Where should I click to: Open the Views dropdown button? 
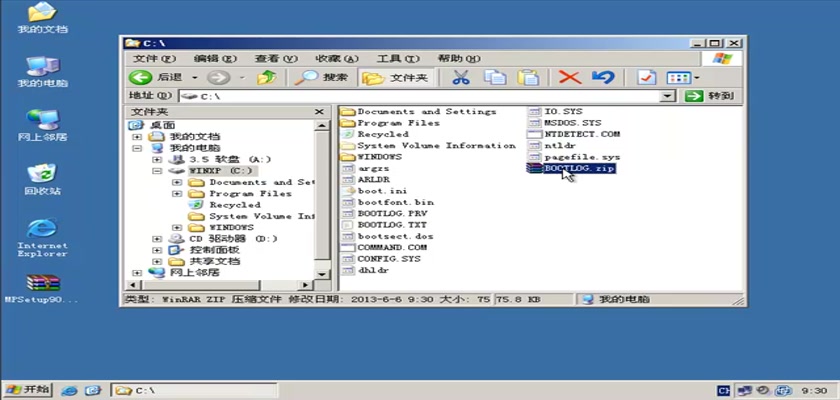(x=682, y=78)
